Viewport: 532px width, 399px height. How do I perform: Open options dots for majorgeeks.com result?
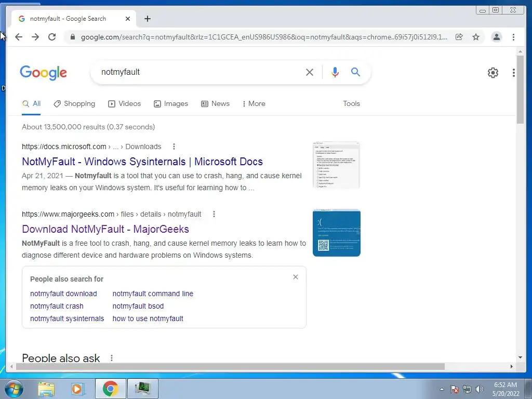[x=214, y=214]
